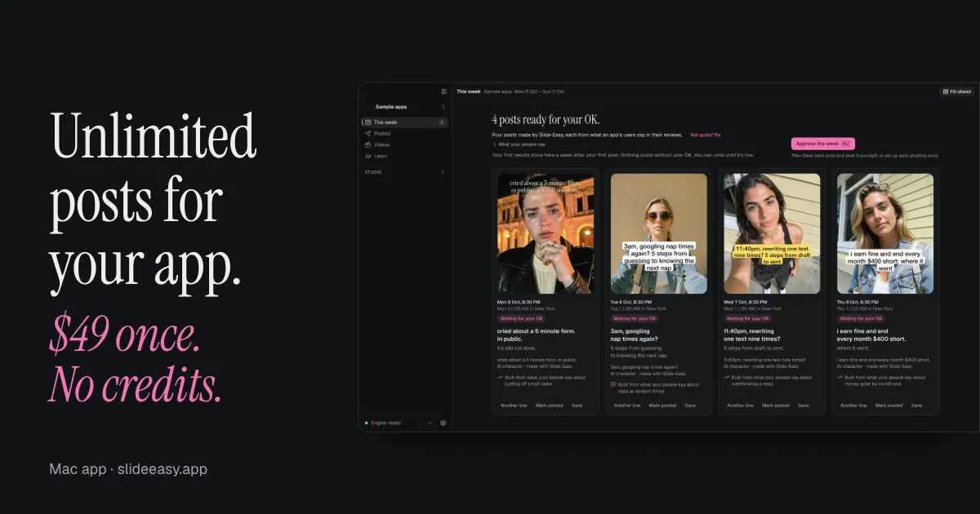
Task: Click headline 'i earn fine and end every month'
Action: click(x=872, y=335)
